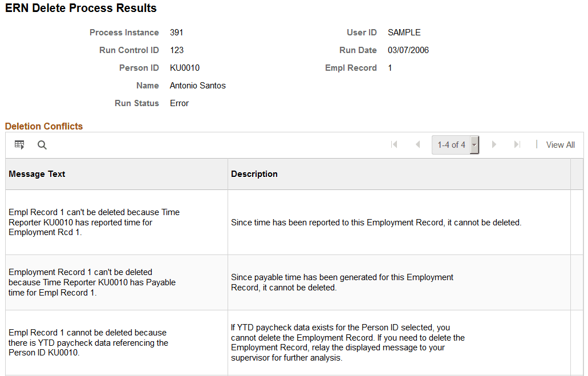The image size is (588, 376).
Task: Sort by the Description column header
Action: tap(254, 173)
